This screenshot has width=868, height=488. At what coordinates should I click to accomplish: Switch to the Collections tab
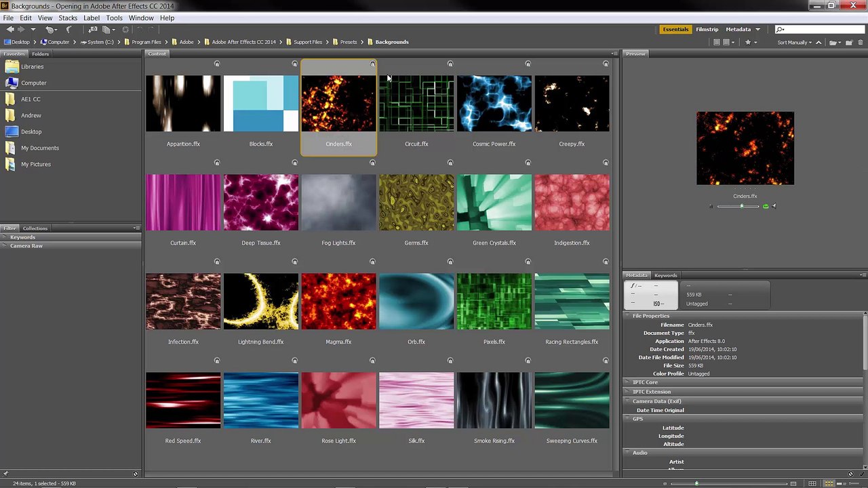click(x=35, y=228)
